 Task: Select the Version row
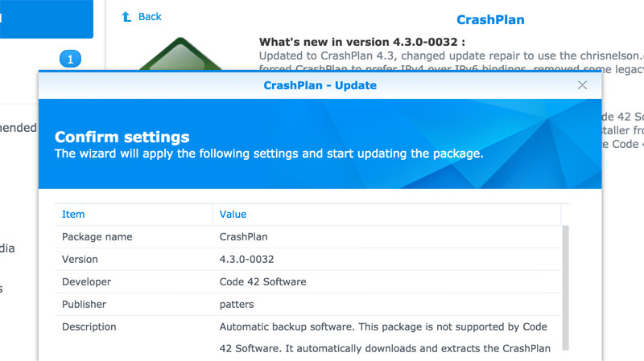click(308, 259)
